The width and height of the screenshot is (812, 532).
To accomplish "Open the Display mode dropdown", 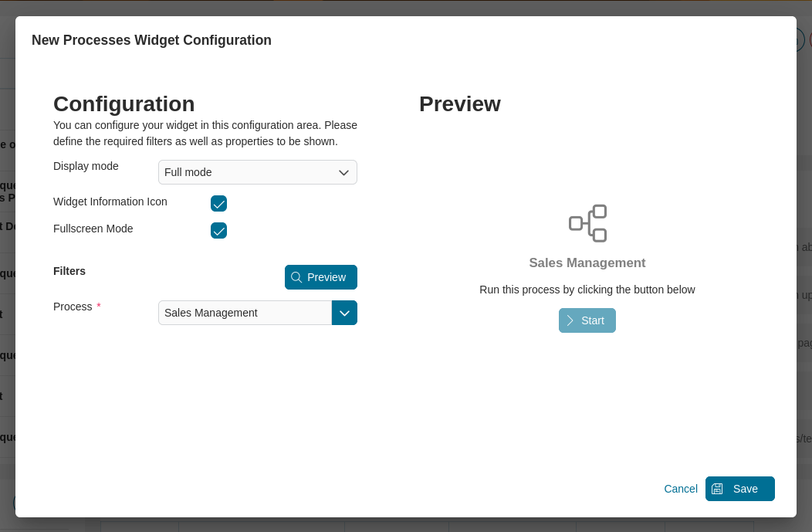I will pos(257,172).
